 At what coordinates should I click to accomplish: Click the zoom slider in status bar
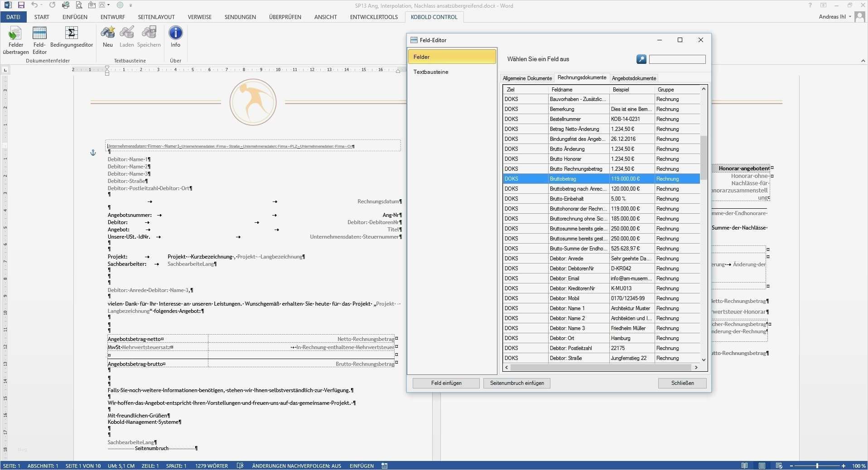817,466
